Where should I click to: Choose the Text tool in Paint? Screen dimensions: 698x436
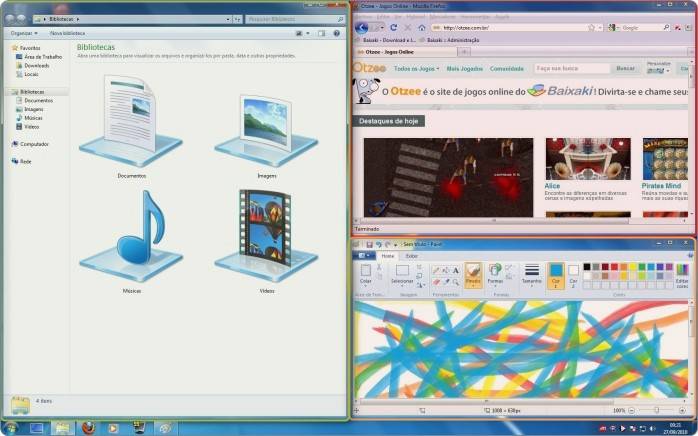455,270
